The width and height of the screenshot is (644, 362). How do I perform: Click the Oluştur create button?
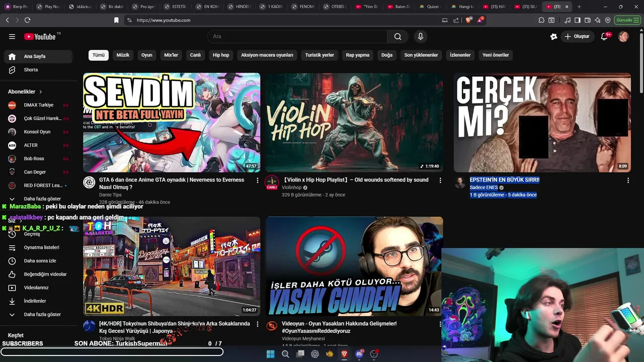577,36
